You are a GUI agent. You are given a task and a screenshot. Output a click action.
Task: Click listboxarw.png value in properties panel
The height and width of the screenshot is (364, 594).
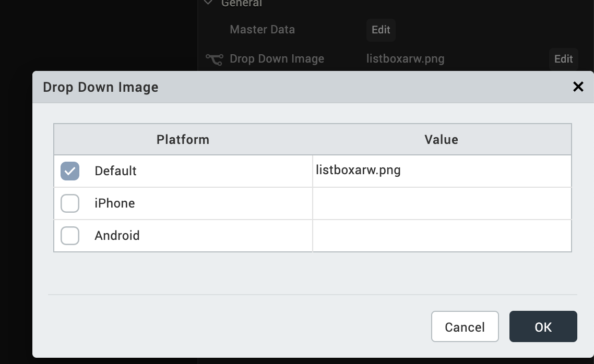405,59
